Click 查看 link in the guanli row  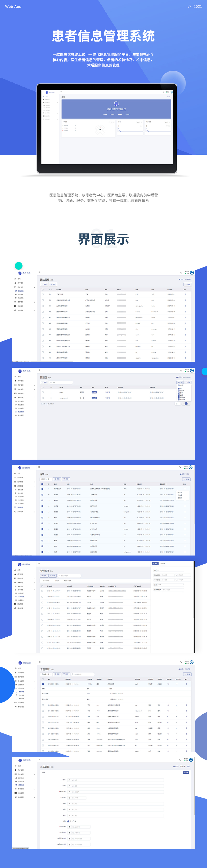click(x=108, y=392)
